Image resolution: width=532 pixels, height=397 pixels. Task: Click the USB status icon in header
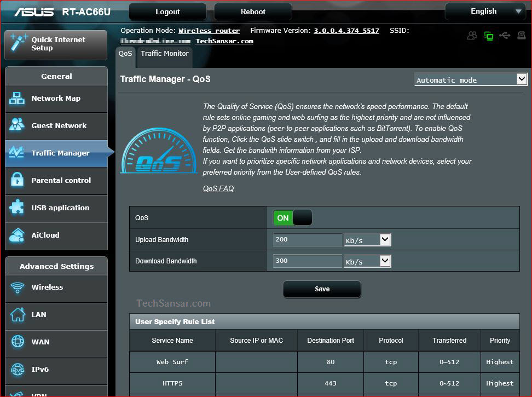coord(505,35)
